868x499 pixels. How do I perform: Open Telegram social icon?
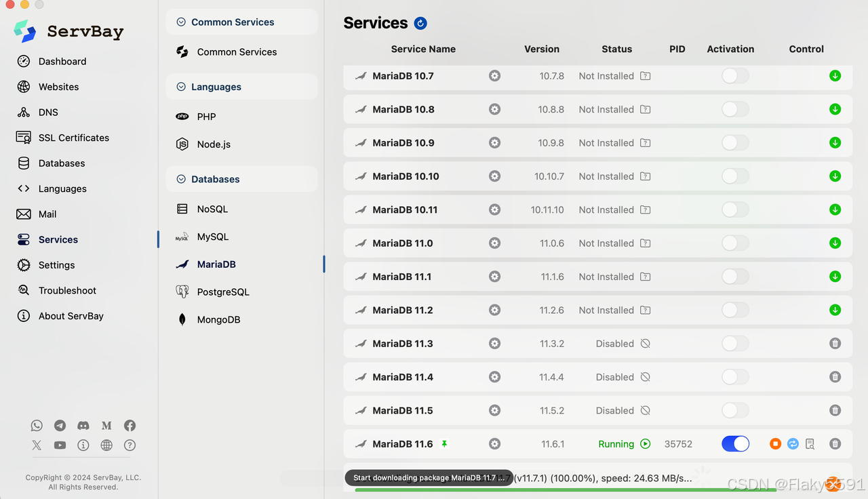(60, 426)
